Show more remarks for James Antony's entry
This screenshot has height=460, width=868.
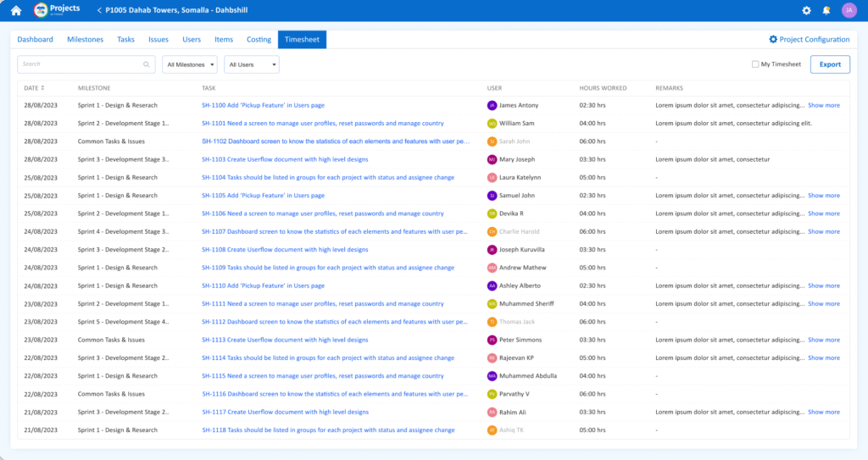[x=823, y=106]
